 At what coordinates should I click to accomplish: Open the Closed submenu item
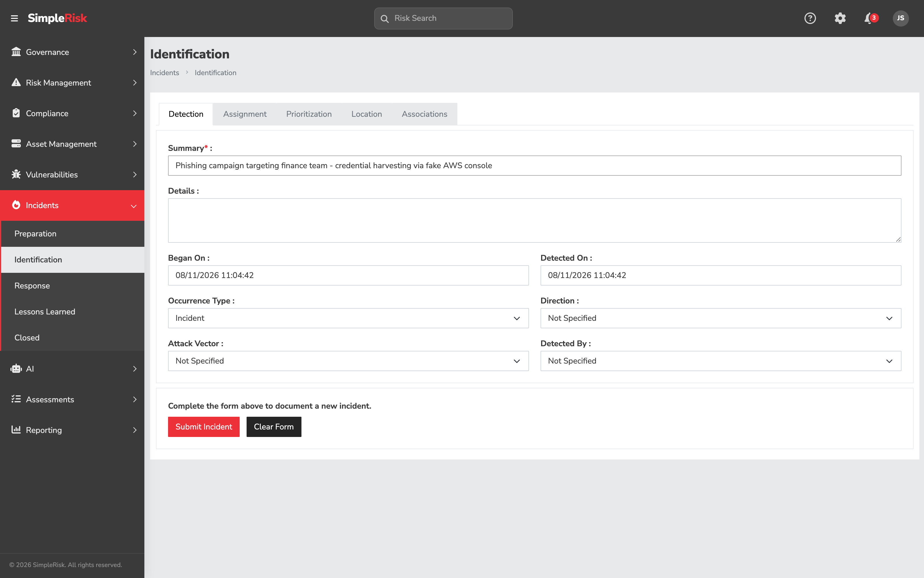(72, 338)
